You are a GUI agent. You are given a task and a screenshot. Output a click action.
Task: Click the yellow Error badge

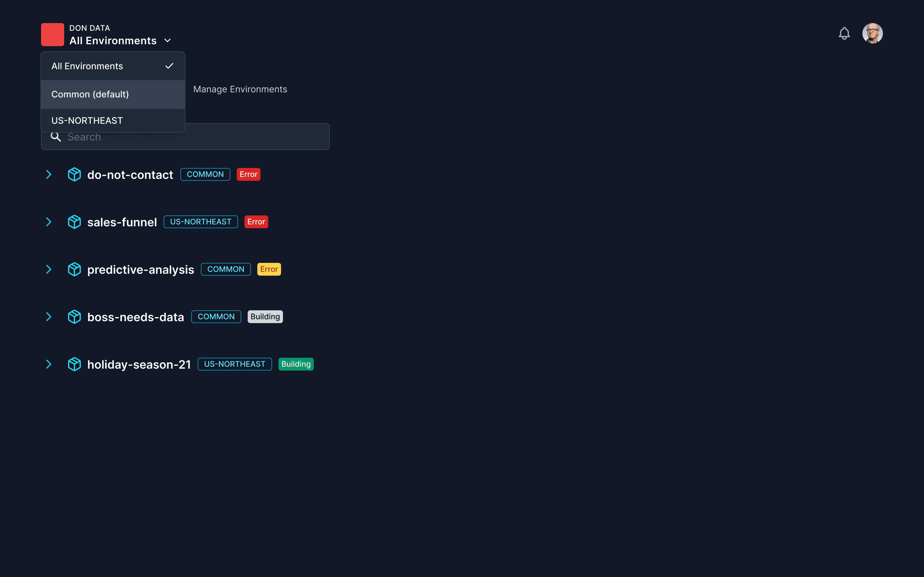(x=269, y=269)
